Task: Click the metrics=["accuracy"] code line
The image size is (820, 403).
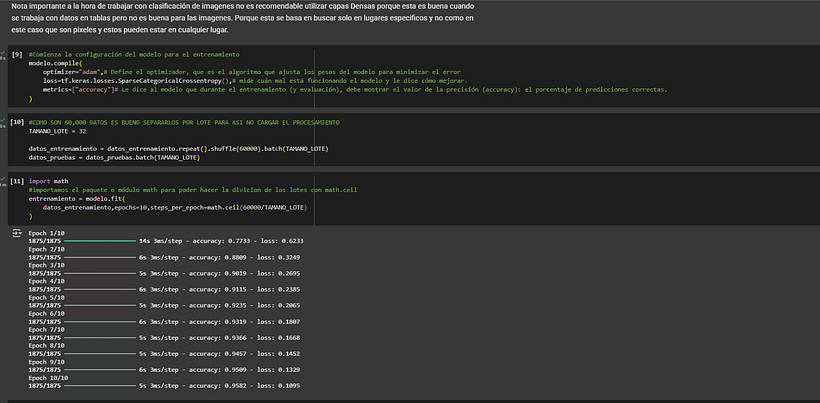Action: (x=355, y=89)
